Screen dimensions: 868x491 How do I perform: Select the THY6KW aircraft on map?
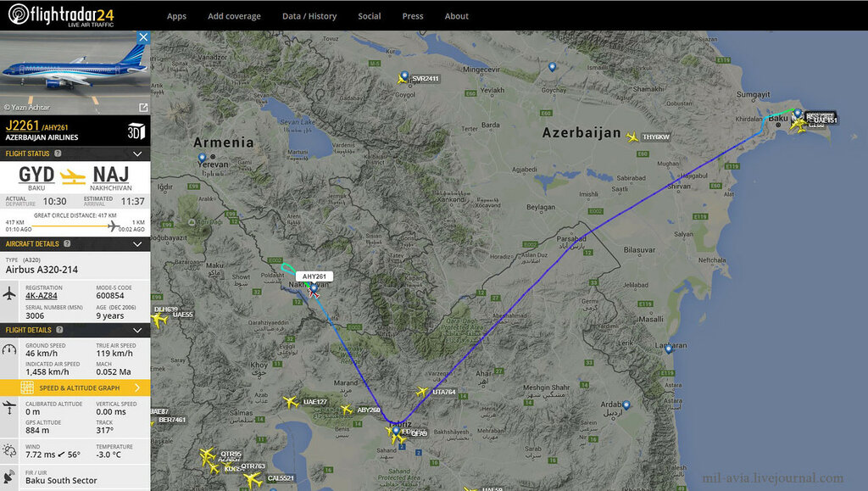(632, 137)
